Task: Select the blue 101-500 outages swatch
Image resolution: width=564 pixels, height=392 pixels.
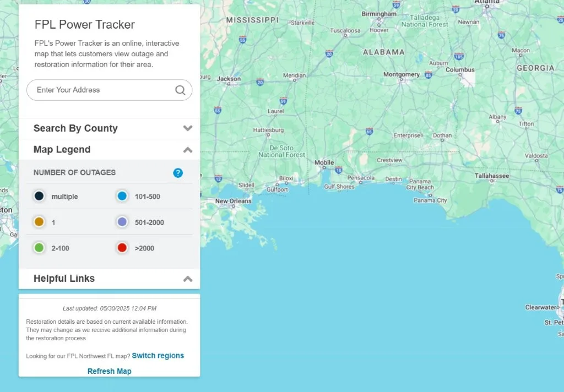Action: pos(122,196)
